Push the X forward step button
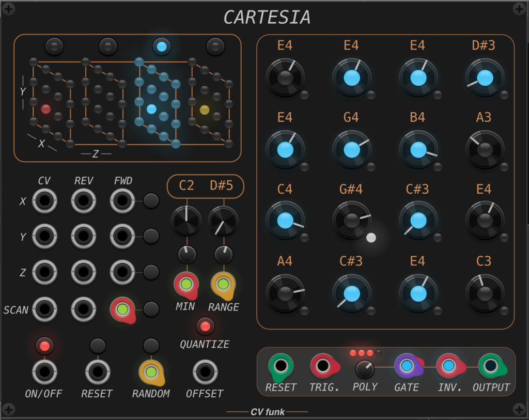This screenshot has height=420, width=529. click(151, 201)
